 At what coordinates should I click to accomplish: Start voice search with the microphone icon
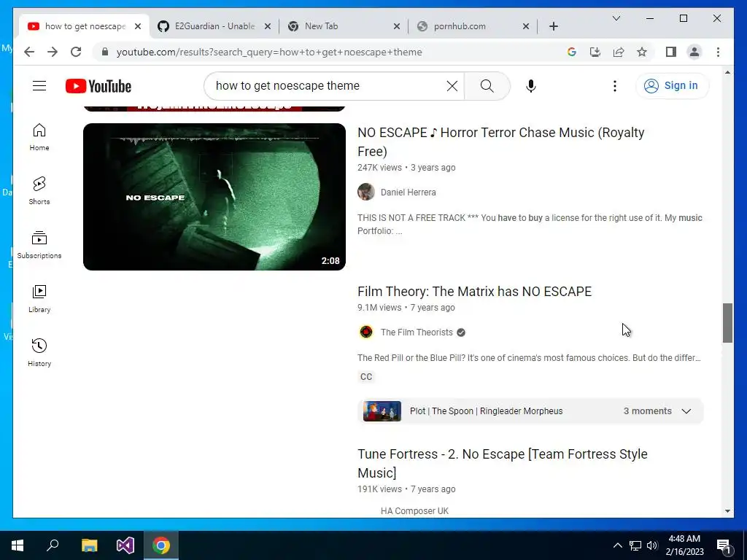click(x=531, y=86)
